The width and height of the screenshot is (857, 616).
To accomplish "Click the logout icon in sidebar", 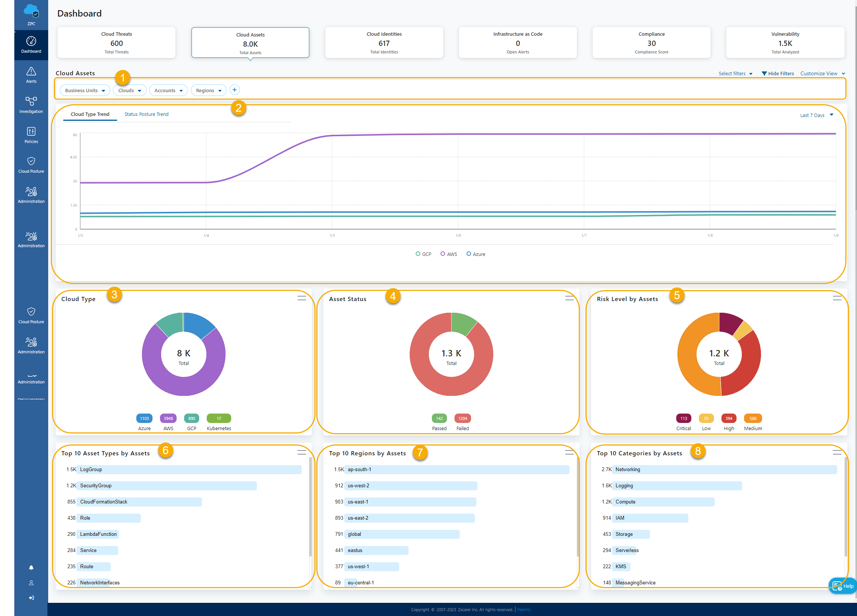I will [31, 598].
